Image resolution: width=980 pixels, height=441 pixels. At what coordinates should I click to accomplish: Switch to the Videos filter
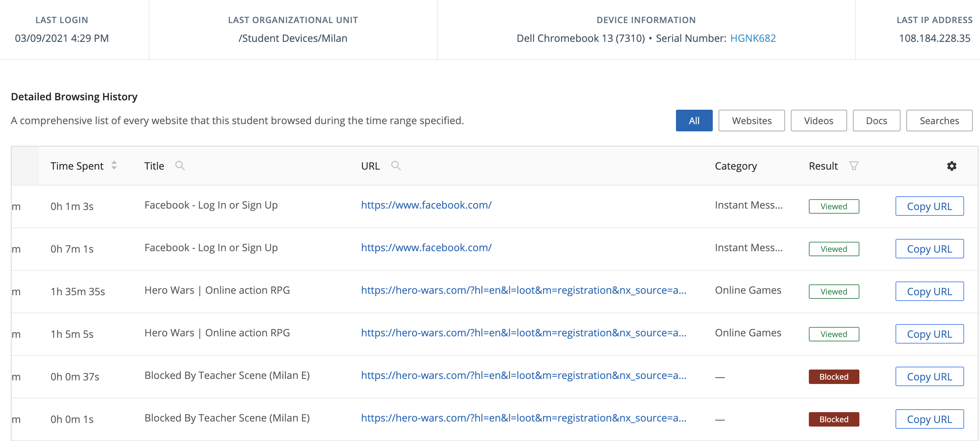pos(818,121)
